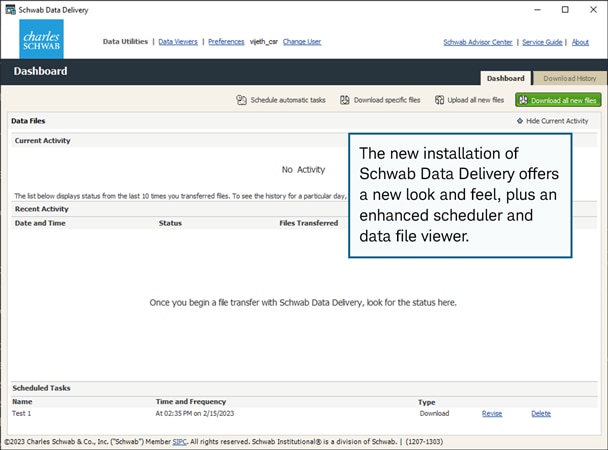Click the Files Transferred column header
The height and width of the screenshot is (450, 608).
tap(309, 223)
